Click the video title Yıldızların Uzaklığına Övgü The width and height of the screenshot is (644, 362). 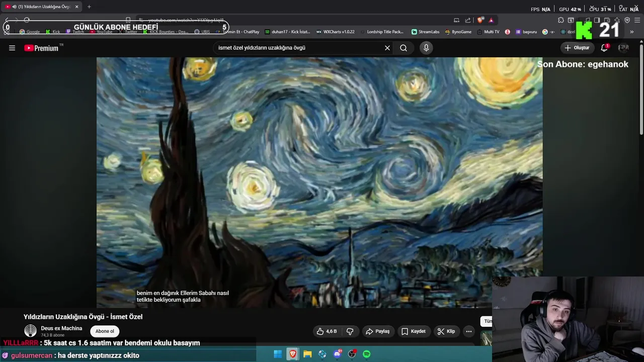tap(83, 317)
